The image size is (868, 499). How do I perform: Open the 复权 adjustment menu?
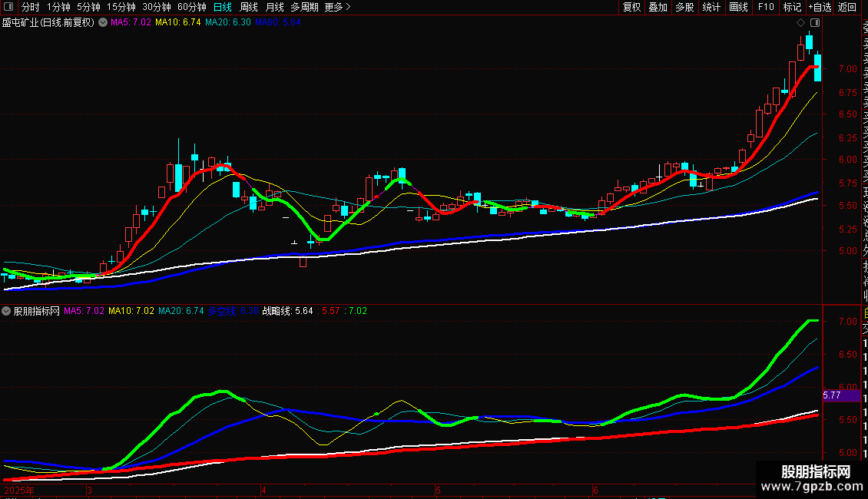tap(631, 7)
